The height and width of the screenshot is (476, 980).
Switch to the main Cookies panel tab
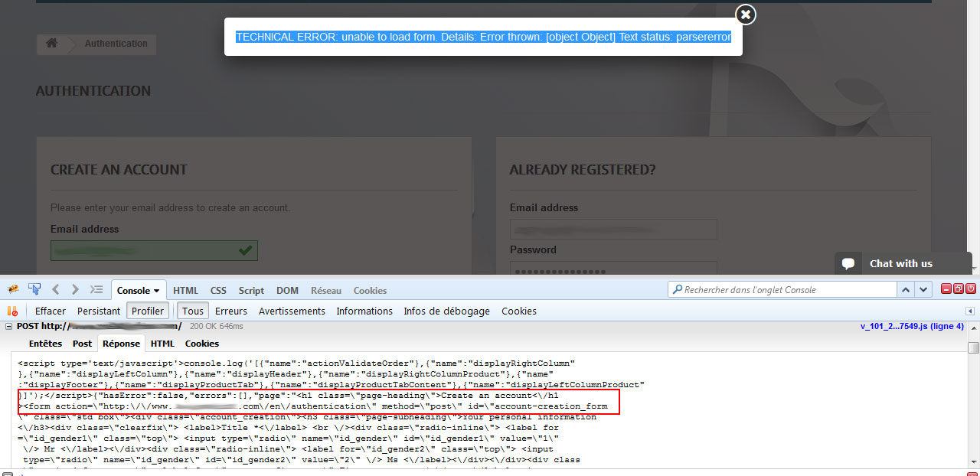(x=370, y=290)
